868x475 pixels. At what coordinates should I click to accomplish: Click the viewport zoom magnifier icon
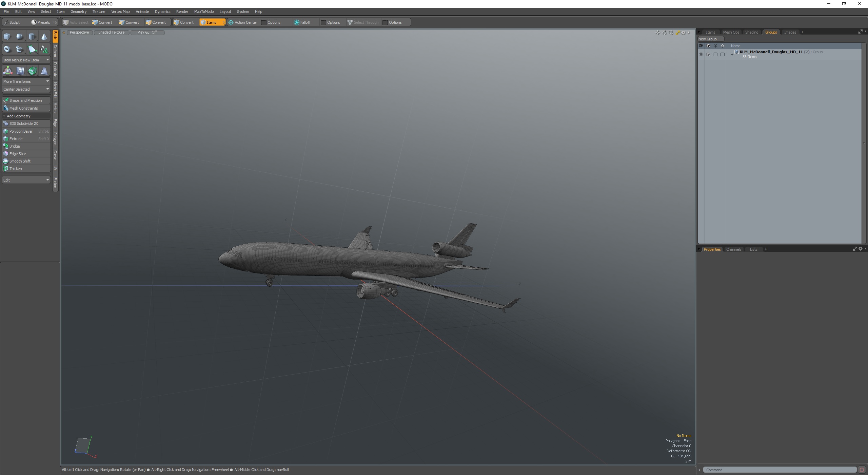671,33
